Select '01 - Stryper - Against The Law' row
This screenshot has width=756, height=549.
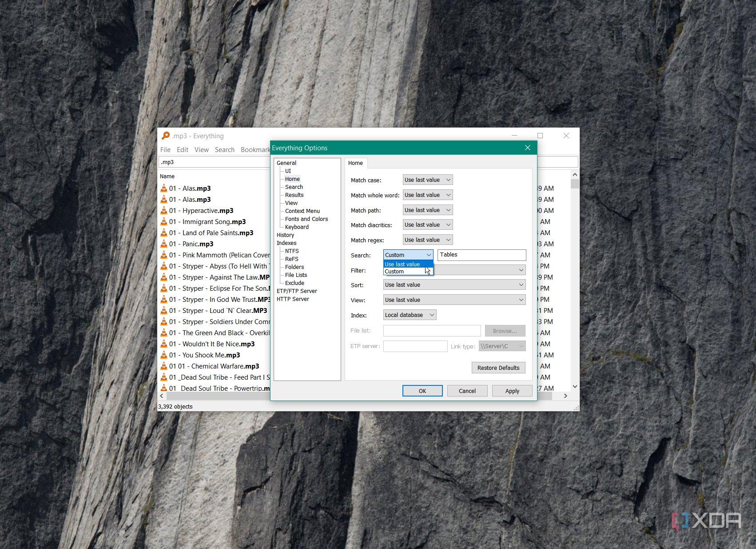(215, 277)
